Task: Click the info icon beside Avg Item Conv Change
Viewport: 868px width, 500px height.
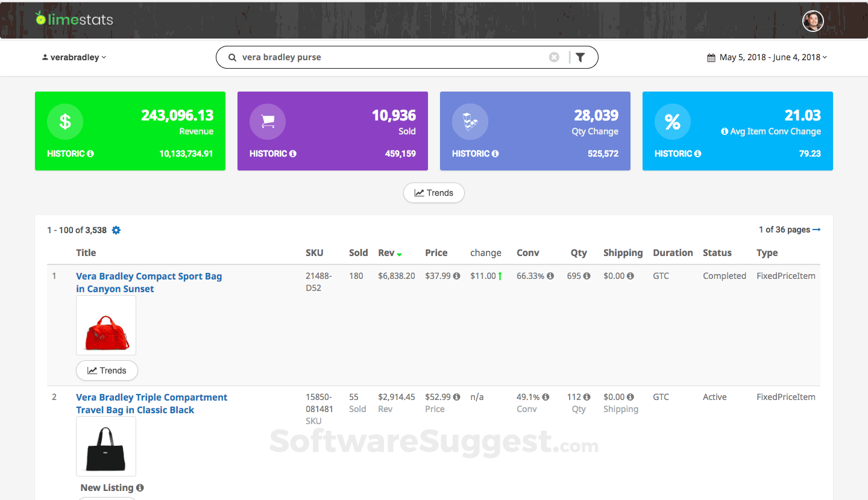Action: pos(725,131)
